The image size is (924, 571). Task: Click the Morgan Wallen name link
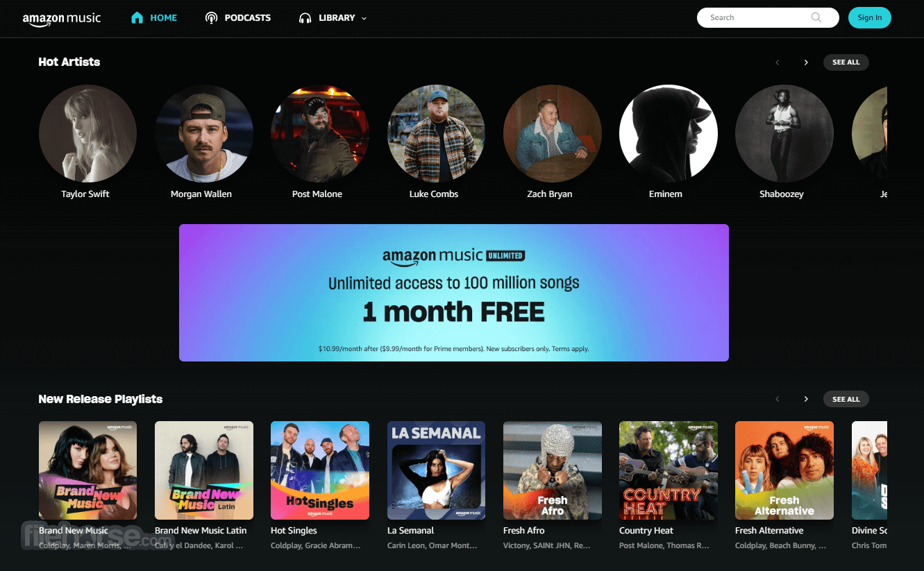[201, 194]
